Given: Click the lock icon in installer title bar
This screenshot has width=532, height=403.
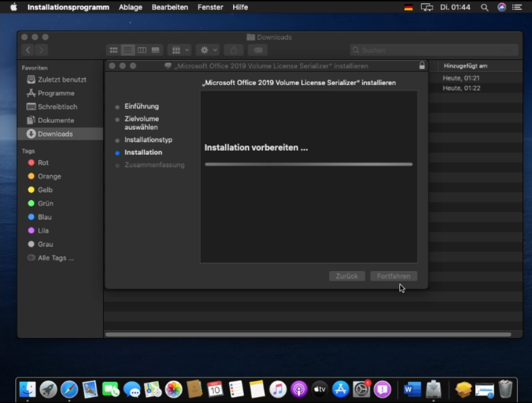Looking at the screenshot, I should 422,66.
